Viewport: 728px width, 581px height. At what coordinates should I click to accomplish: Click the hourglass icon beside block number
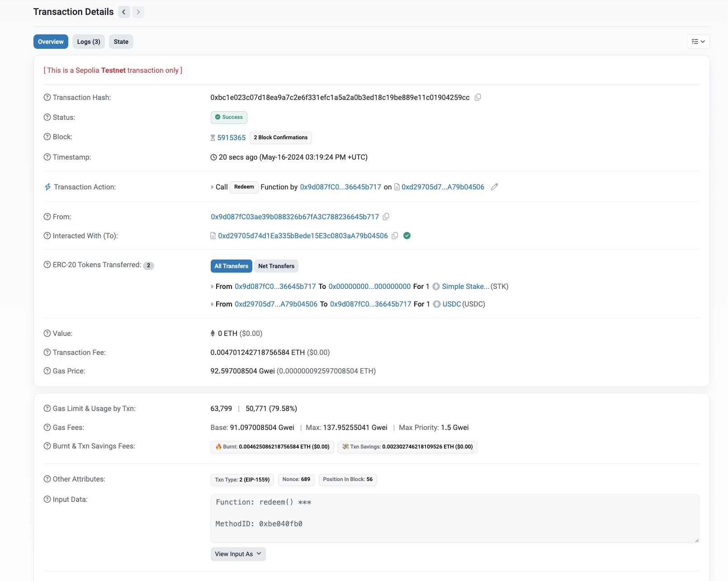213,137
